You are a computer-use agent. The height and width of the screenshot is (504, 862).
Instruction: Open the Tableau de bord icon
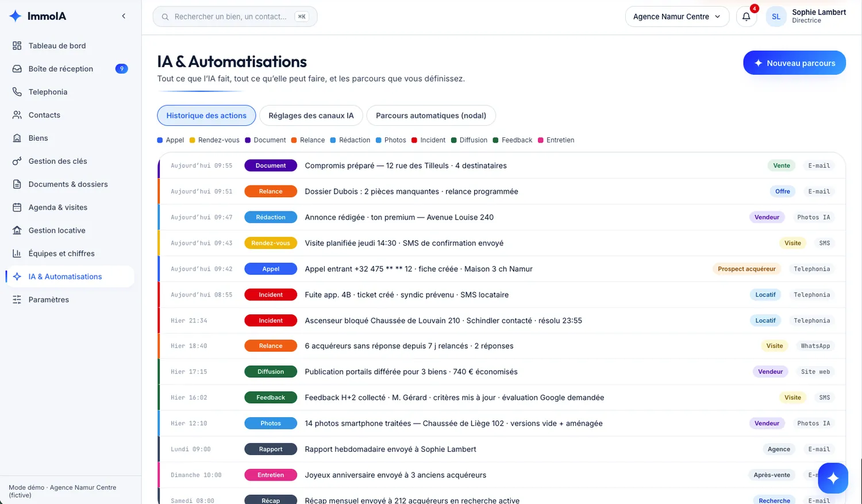coord(17,46)
